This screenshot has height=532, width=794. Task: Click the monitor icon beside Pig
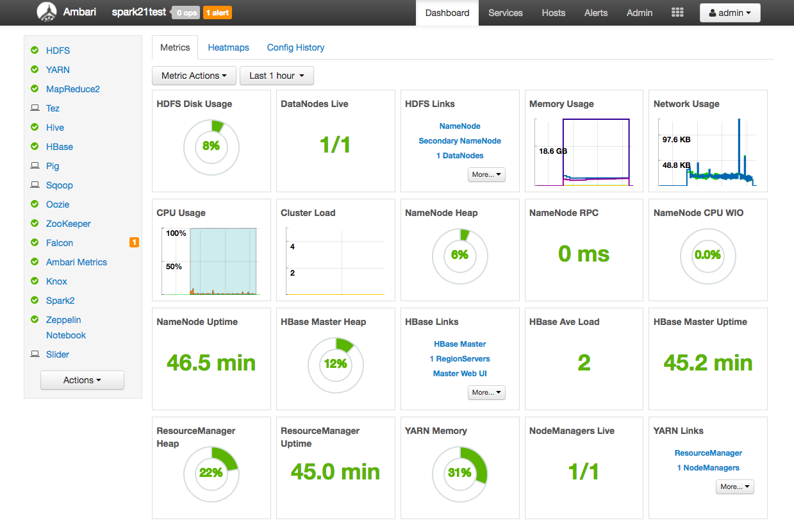point(35,165)
